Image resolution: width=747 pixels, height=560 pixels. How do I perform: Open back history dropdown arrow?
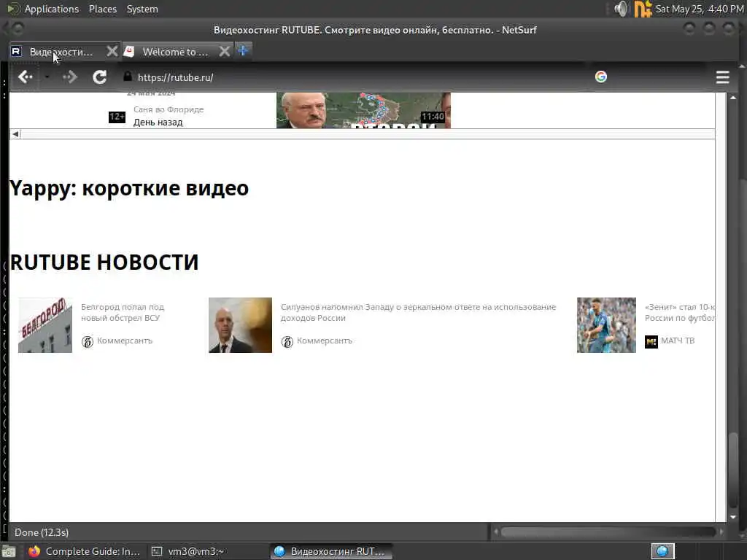pyautogui.click(x=47, y=77)
